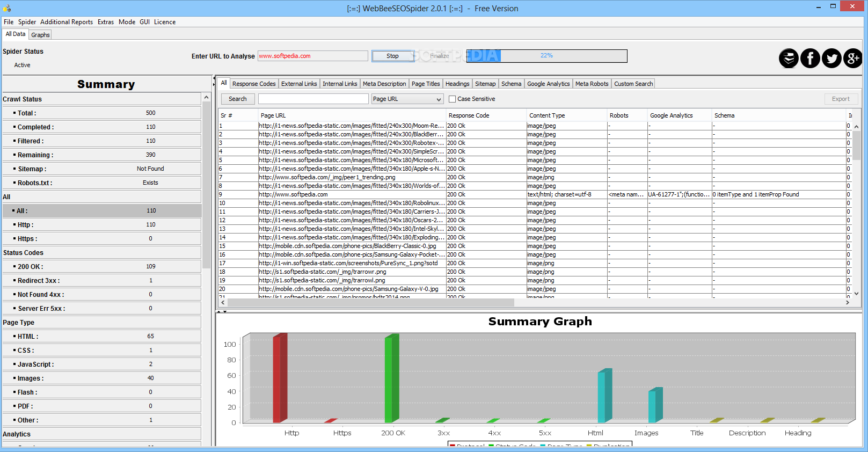Click the table scroll-down arrow

856,294
